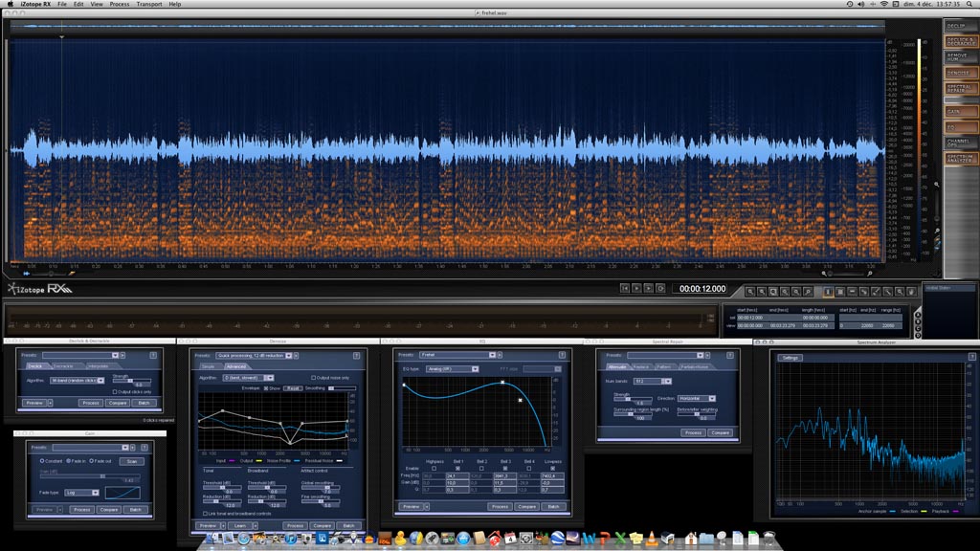
Task: Select the time selection tool icon
Action: point(828,291)
